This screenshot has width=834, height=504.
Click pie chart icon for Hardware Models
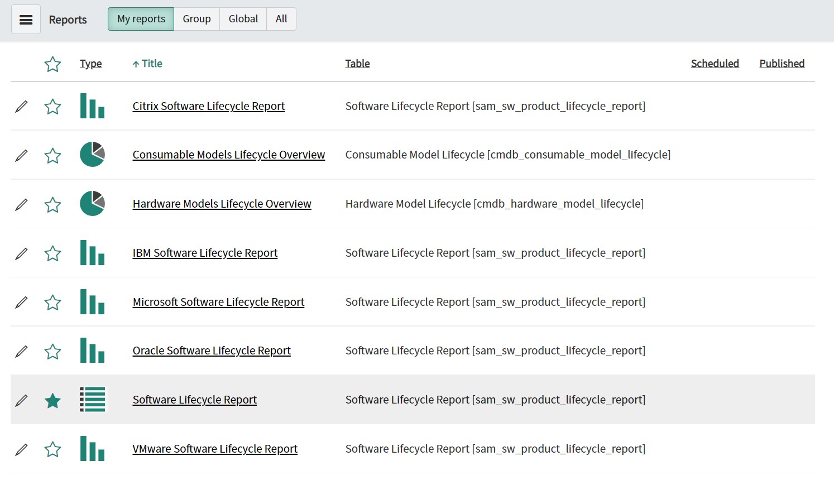point(92,204)
